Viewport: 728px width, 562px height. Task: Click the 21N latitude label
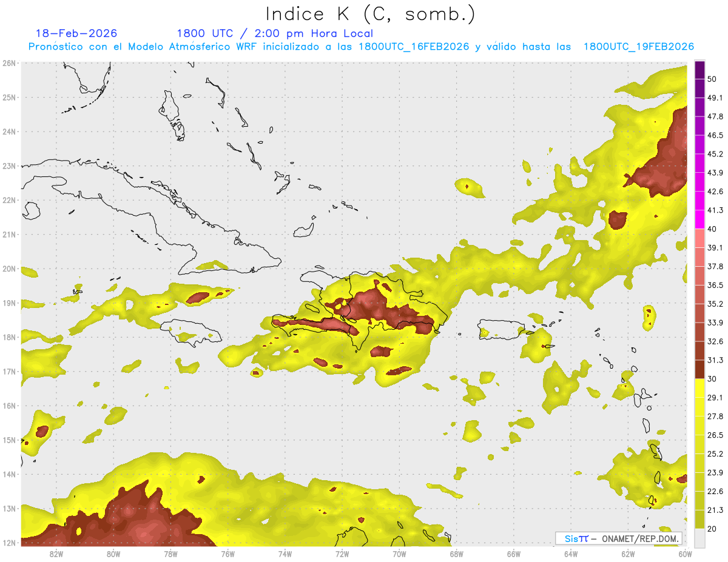9,234
